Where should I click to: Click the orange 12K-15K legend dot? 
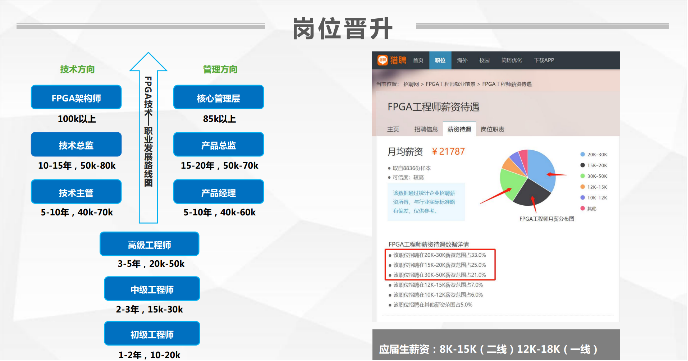point(582,187)
